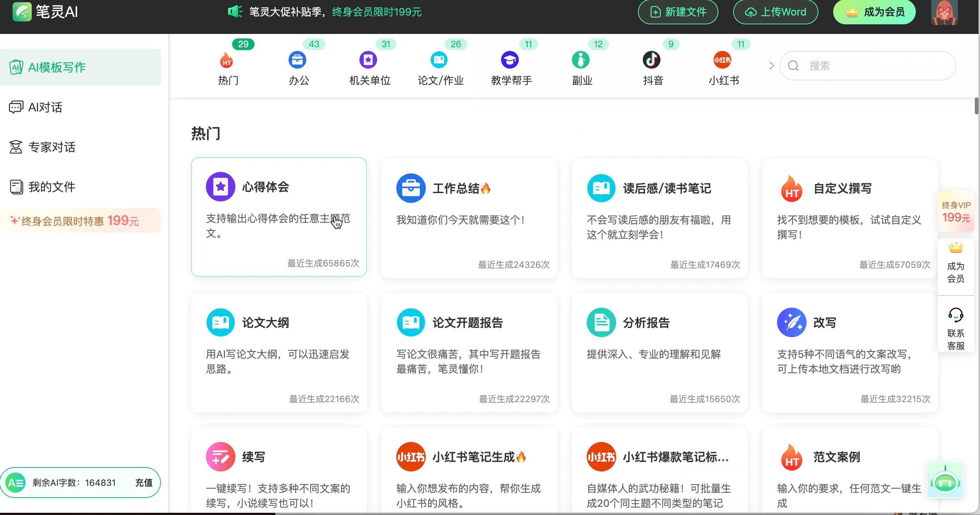
Task: Expand more categories with the chevron arrow
Action: [772, 65]
